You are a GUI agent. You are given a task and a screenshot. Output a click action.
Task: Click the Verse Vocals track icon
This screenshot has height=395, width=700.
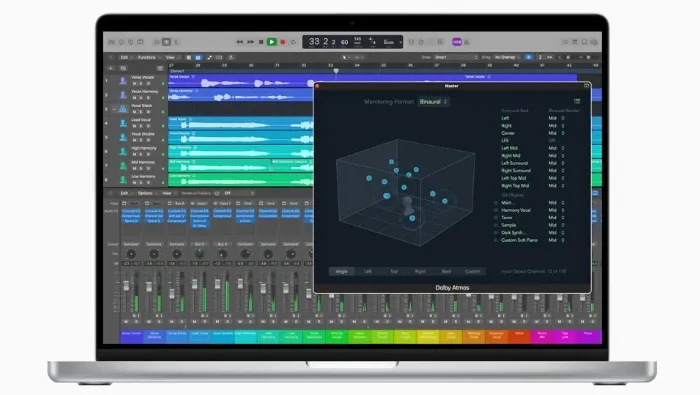click(x=123, y=81)
